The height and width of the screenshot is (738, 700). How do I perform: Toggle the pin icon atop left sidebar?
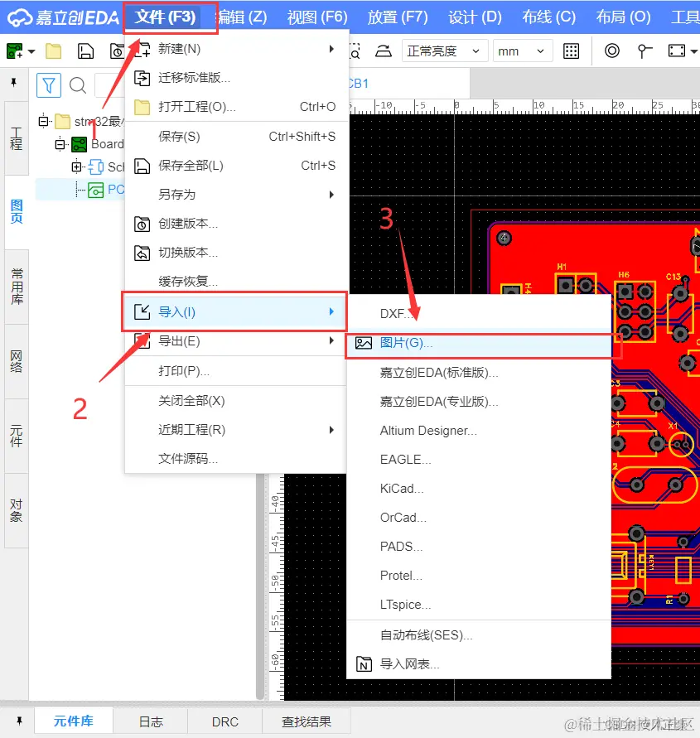[13, 83]
